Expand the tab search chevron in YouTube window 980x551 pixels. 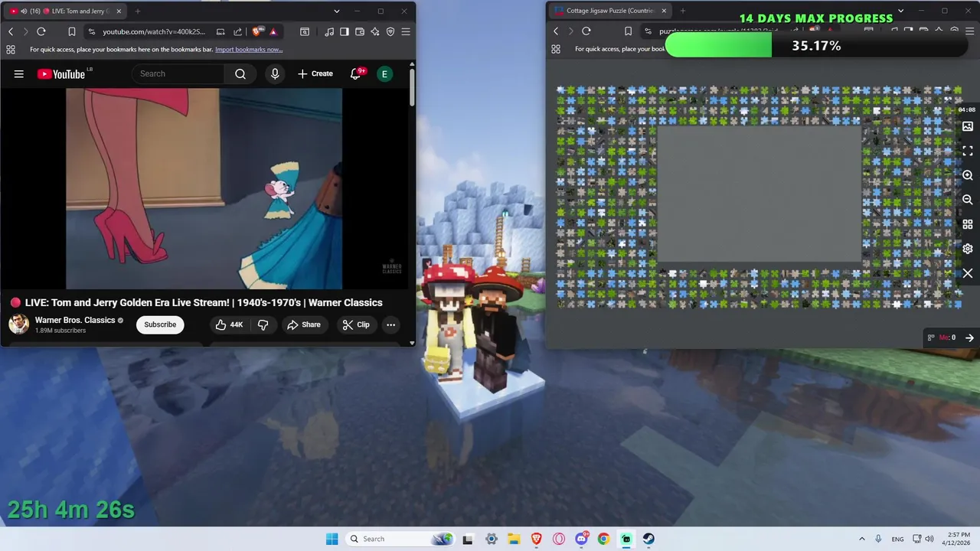(x=337, y=11)
